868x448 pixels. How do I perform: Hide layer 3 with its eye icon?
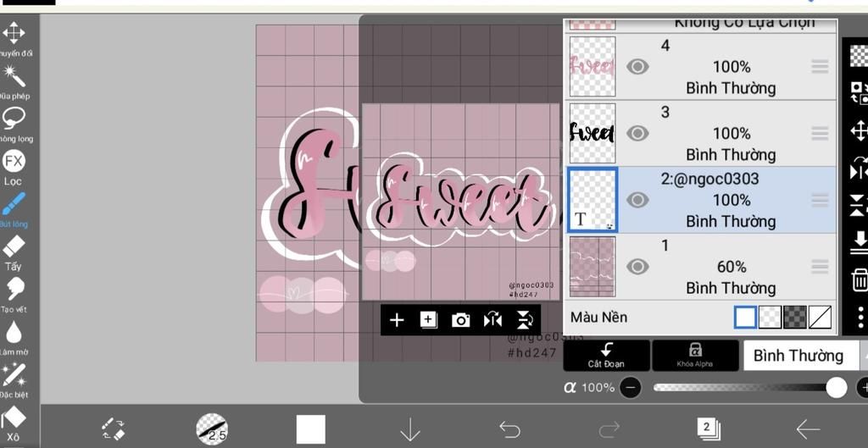637,133
